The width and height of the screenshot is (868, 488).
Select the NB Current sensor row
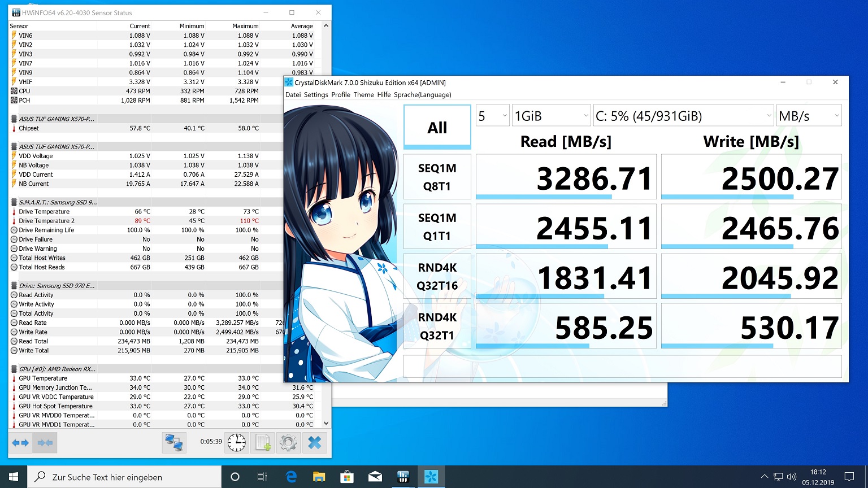coord(146,184)
